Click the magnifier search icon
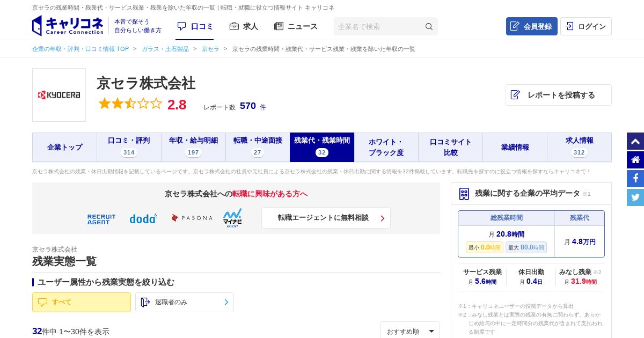This screenshot has width=644, height=338. (x=429, y=26)
